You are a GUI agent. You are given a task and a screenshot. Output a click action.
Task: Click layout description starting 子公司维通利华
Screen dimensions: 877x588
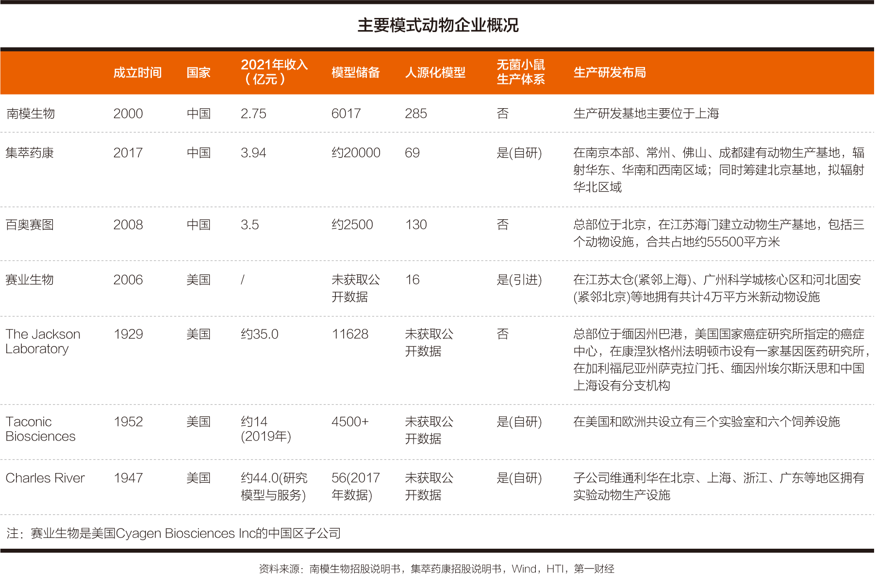(719, 486)
